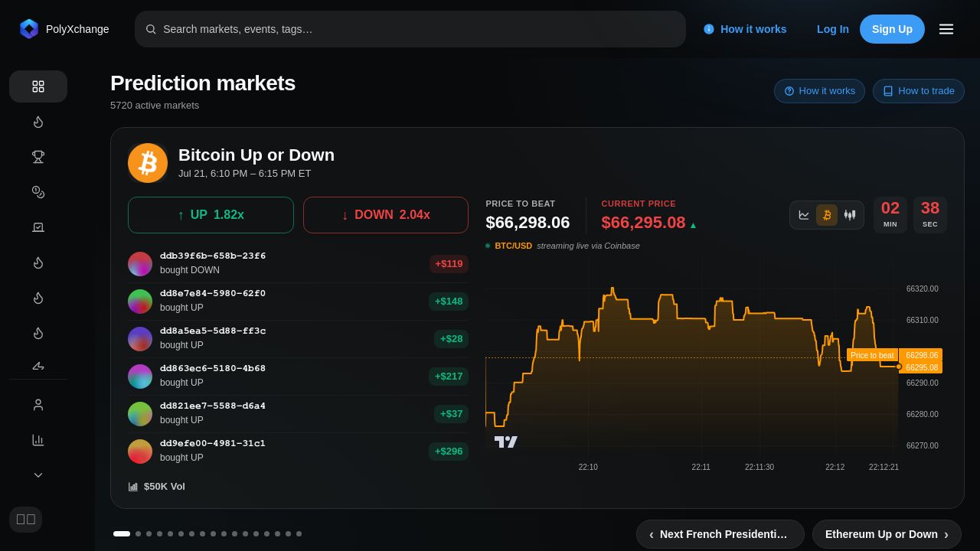Click the 5720 active markets text
The image size is (980, 551).
[x=155, y=106]
